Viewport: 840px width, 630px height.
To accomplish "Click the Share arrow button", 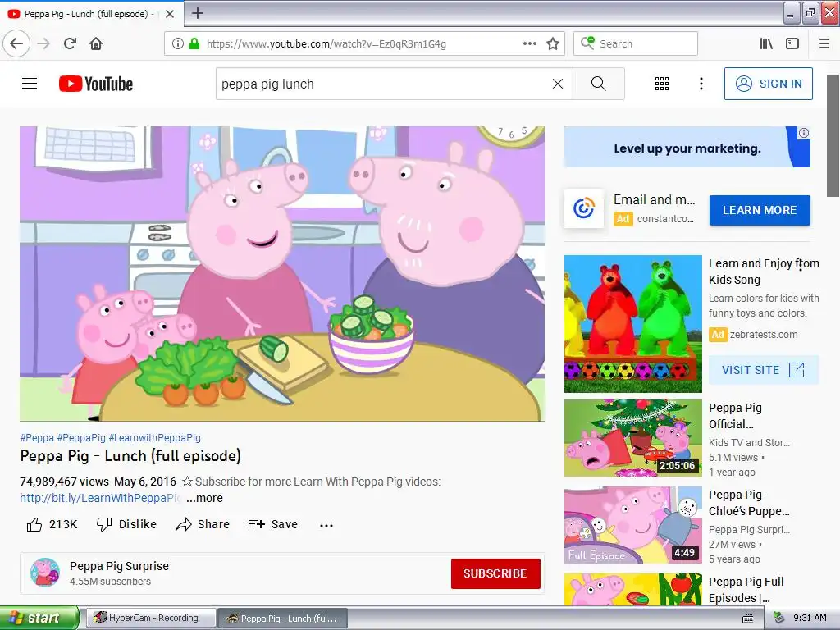I will (x=203, y=524).
